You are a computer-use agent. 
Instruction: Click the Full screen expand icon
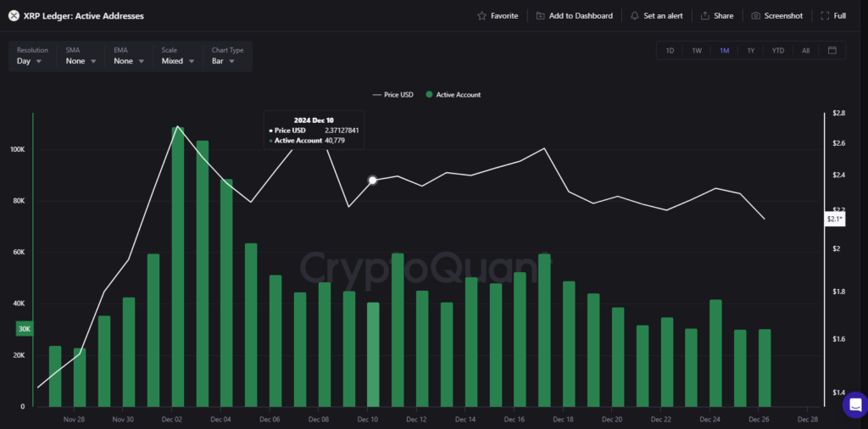point(825,16)
